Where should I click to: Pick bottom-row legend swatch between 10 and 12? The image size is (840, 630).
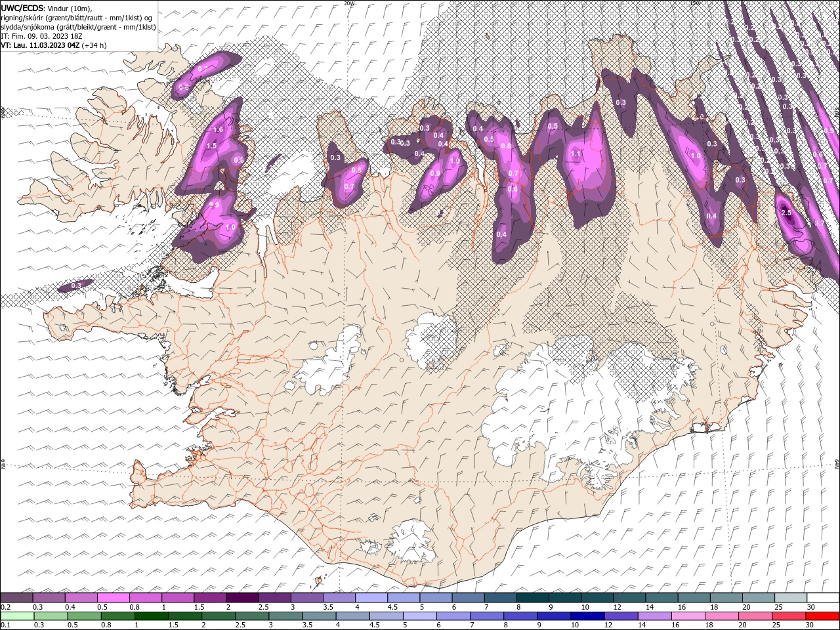(x=587, y=616)
